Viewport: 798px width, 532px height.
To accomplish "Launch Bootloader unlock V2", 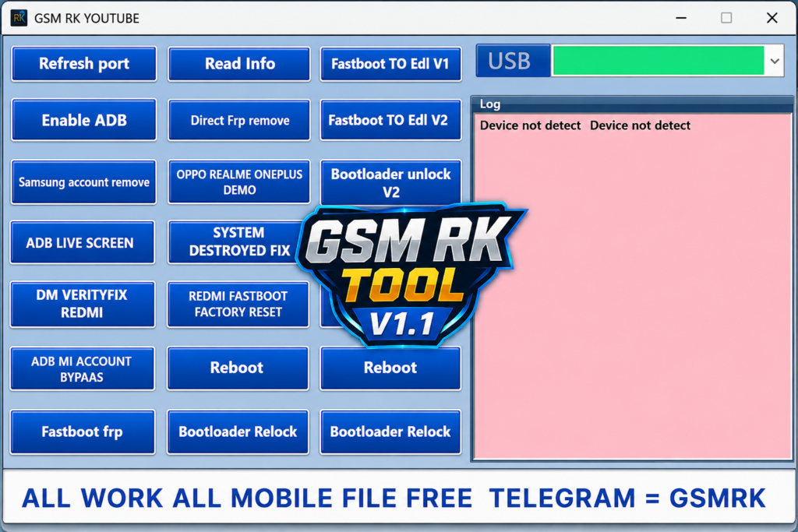I will [x=390, y=182].
